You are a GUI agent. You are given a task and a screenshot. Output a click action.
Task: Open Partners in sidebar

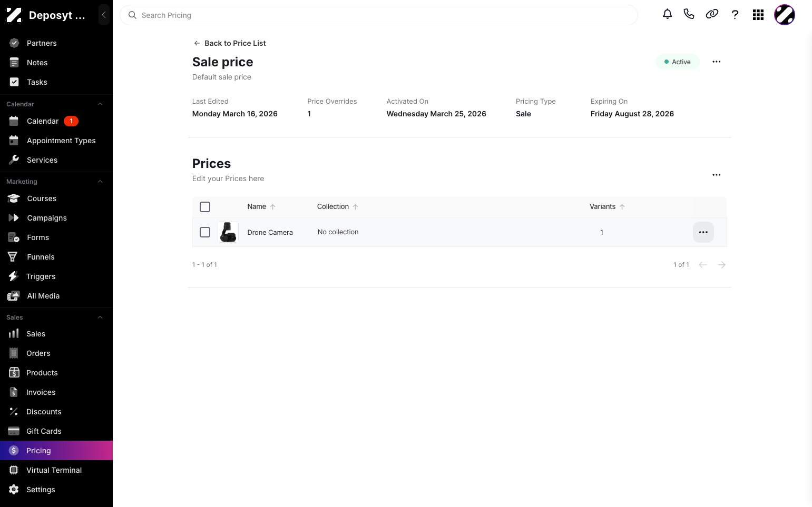(x=56, y=43)
